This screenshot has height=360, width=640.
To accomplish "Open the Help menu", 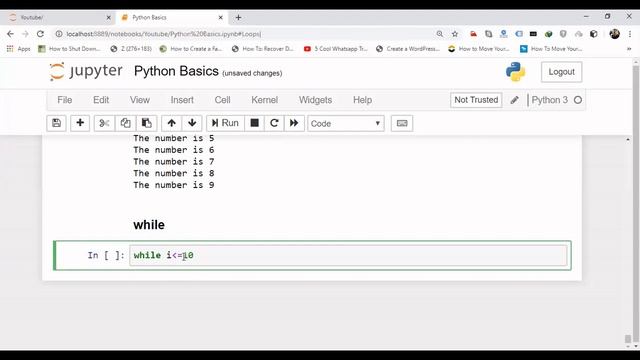I will click(x=362, y=100).
